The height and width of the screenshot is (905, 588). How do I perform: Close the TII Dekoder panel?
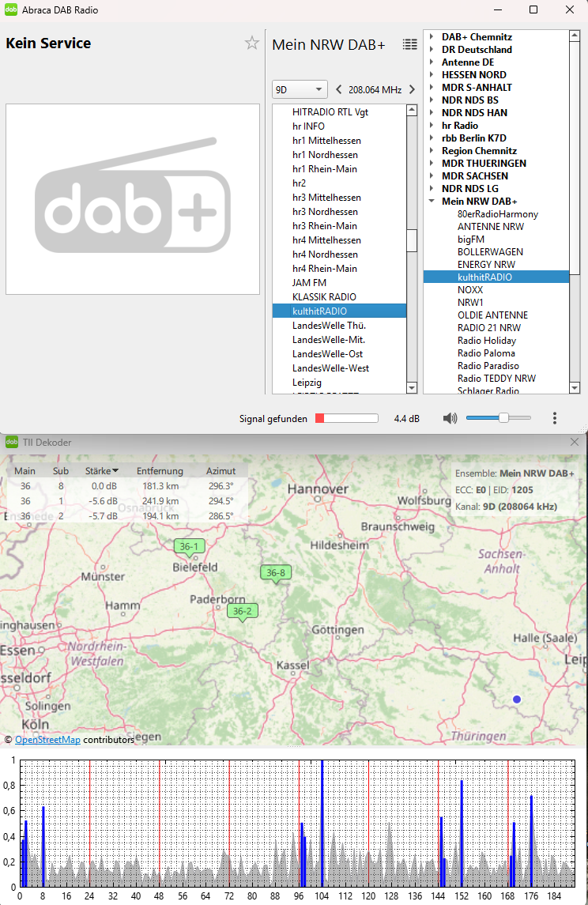574,442
